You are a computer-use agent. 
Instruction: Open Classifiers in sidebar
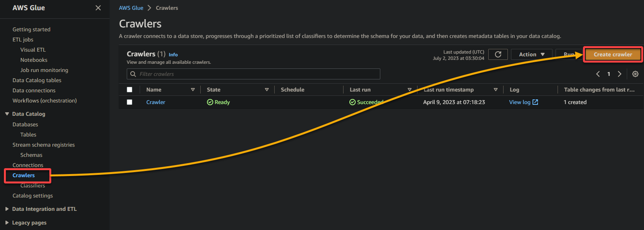[x=32, y=185]
